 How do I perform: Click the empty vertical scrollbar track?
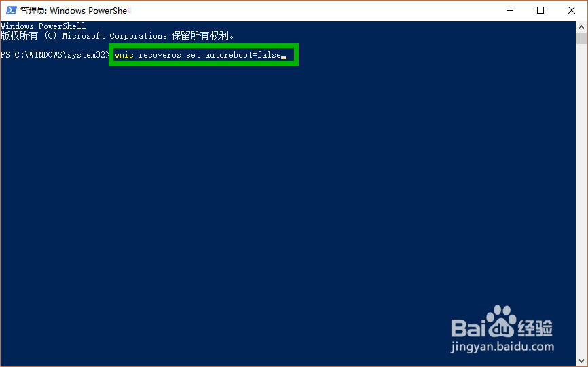point(581,200)
